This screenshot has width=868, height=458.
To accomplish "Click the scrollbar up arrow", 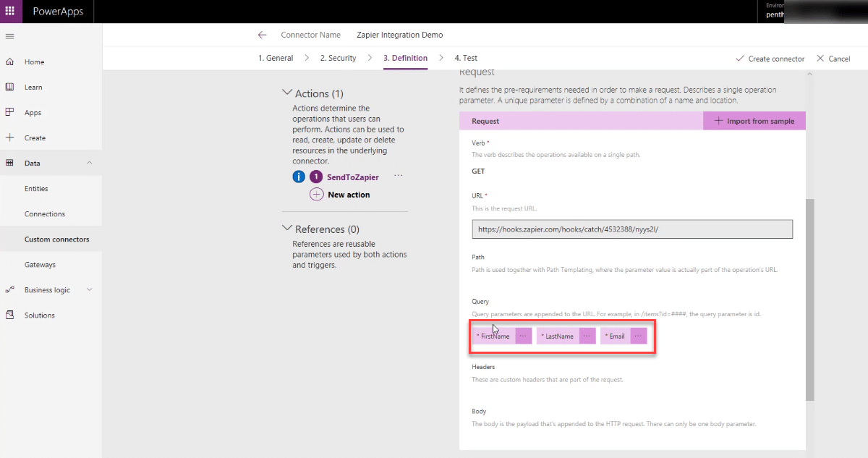I will point(810,74).
